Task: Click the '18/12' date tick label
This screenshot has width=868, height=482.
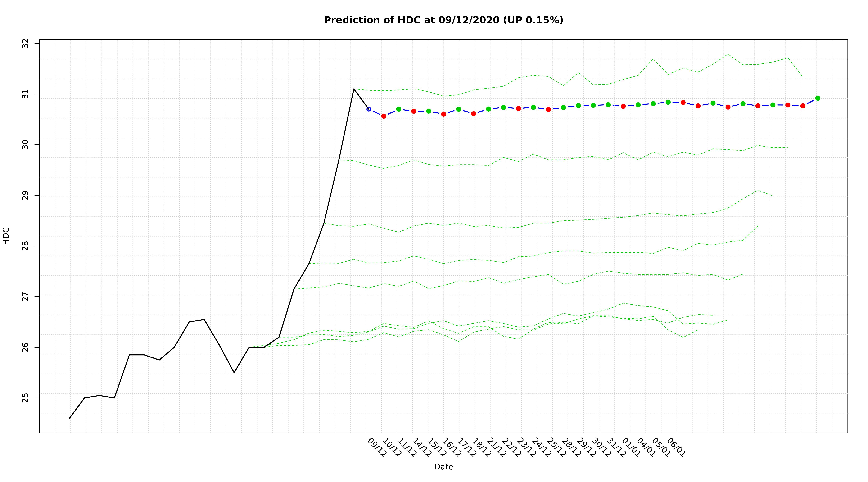Action: (482, 448)
